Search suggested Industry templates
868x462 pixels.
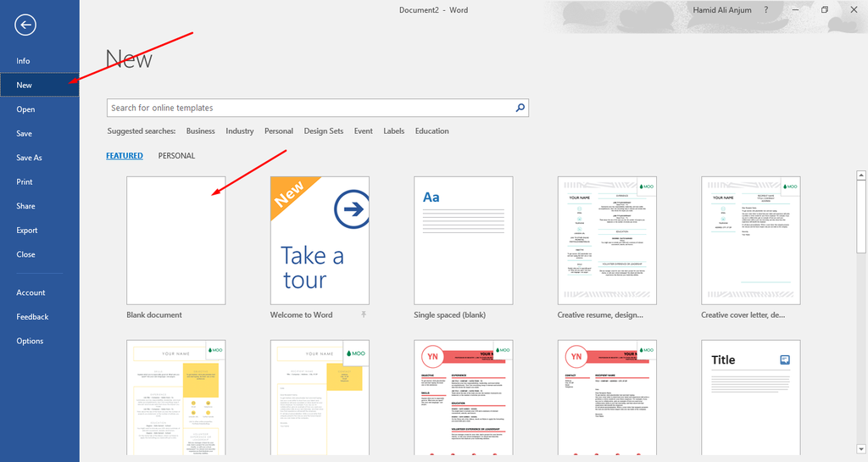(x=240, y=131)
